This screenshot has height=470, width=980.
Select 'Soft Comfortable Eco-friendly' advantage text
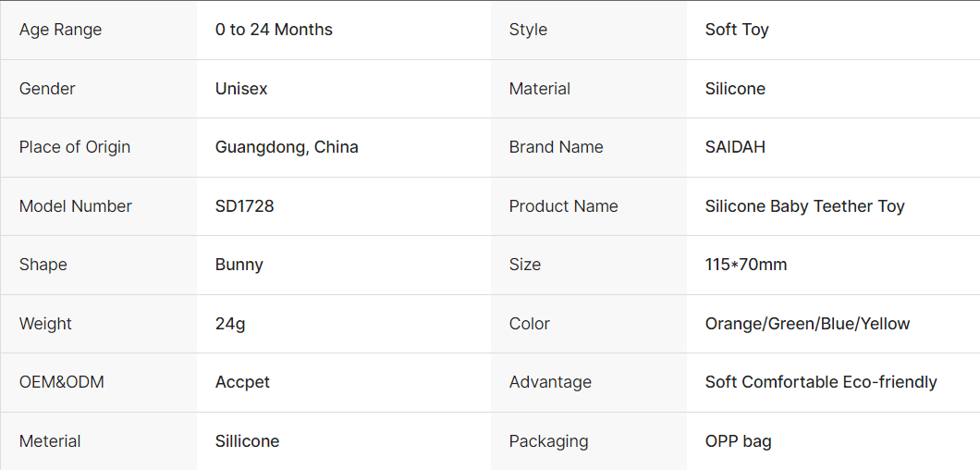[821, 382]
